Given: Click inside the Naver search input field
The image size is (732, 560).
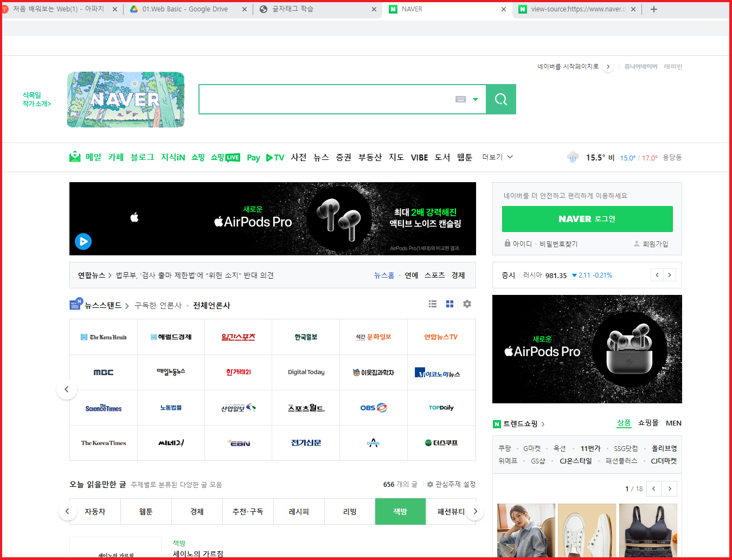Looking at the screenshot, I should [325, 99].
